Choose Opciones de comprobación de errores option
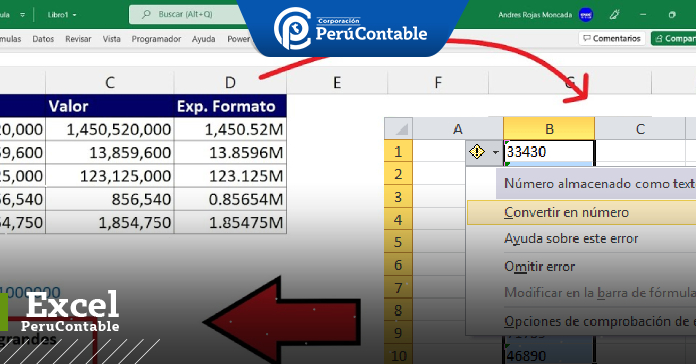This screenshot has height=364, width=696. pos(581,321)
